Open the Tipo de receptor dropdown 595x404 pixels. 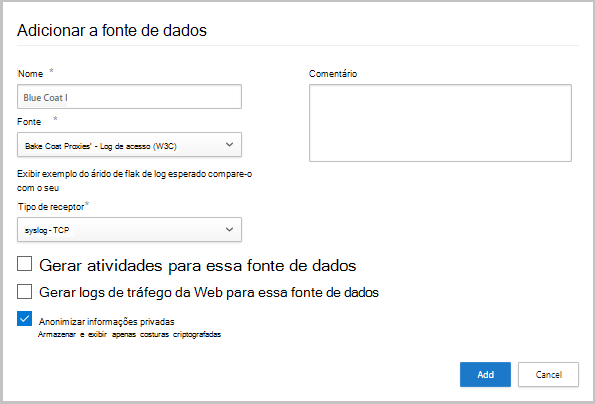pyautogui.click(x=129, y=230)
